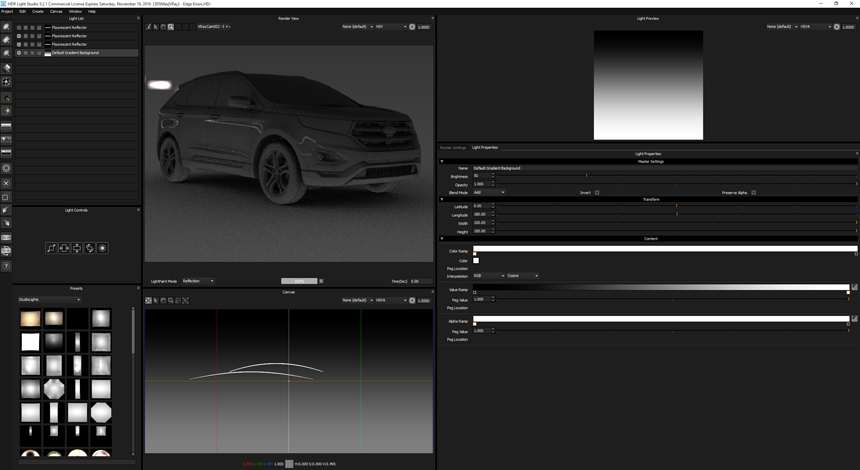Click the Value Ramp gradient bar
Image resolution: width=860 pixels, height=470 pixels.
(661, 287)
